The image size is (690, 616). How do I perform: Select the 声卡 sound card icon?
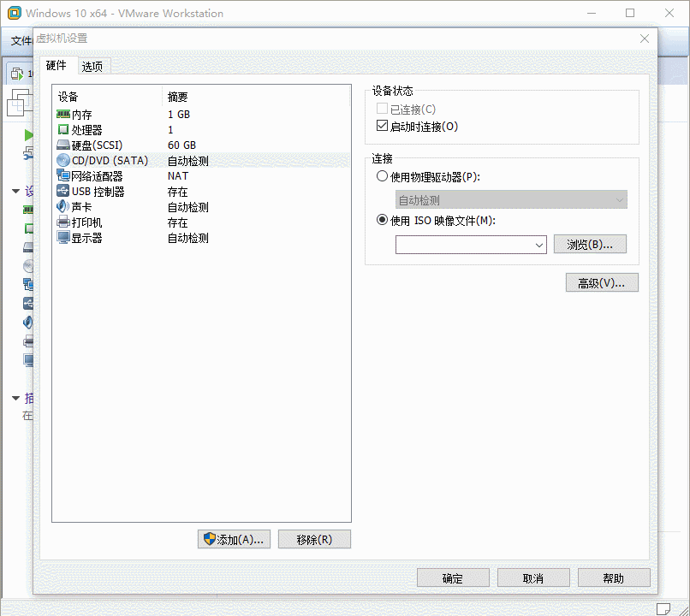coord(63,206)
